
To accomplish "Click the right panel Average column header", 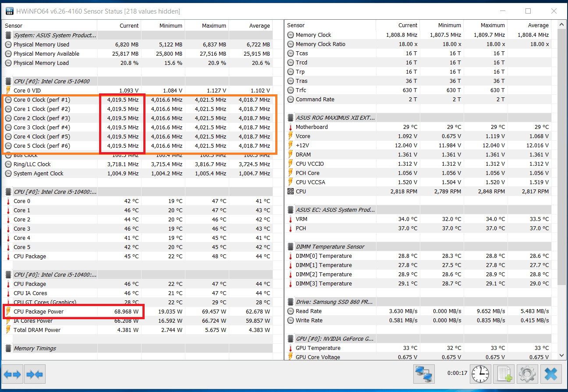I will 529,25.
